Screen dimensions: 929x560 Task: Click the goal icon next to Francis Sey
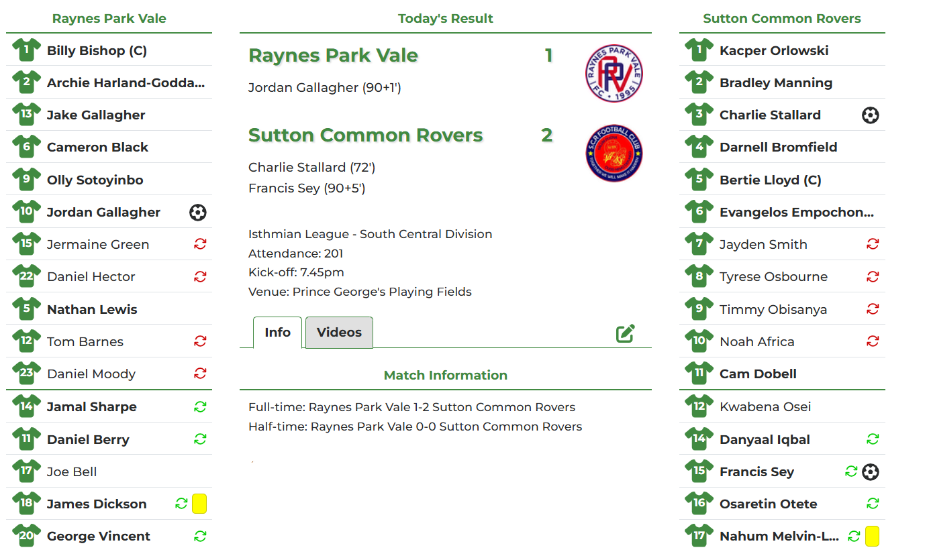(871, 471)
